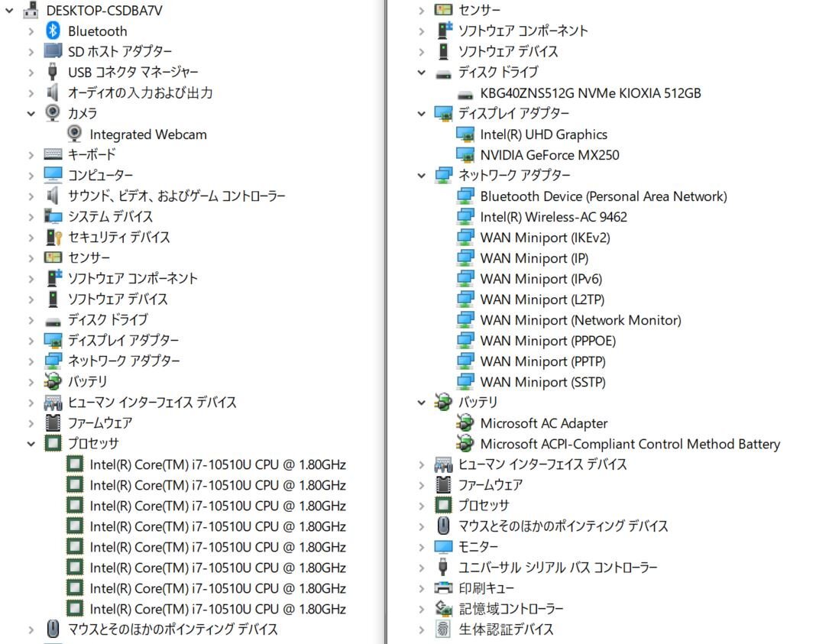Select WAN Miniport (IPv6) entry
The image size is (816, 644).
coord(541,279)
